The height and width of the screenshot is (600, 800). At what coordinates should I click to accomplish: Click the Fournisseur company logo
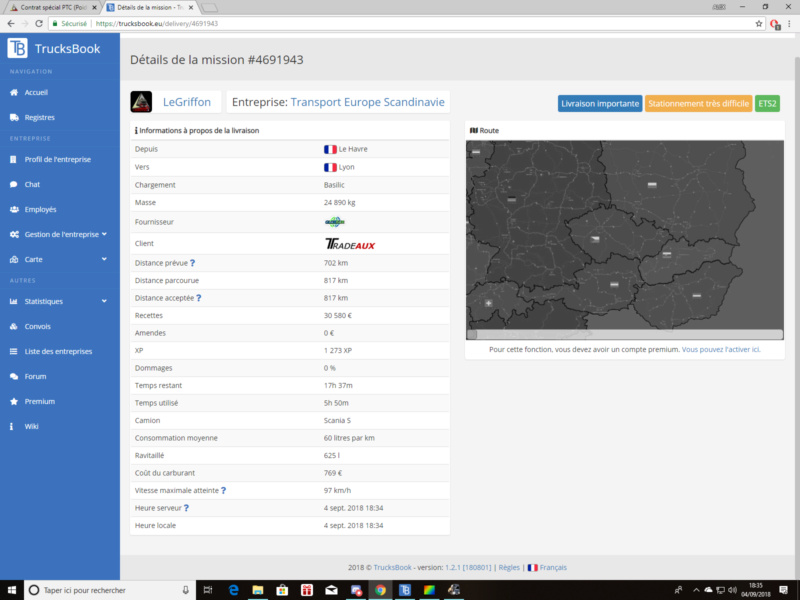click(x=335, y=222)
